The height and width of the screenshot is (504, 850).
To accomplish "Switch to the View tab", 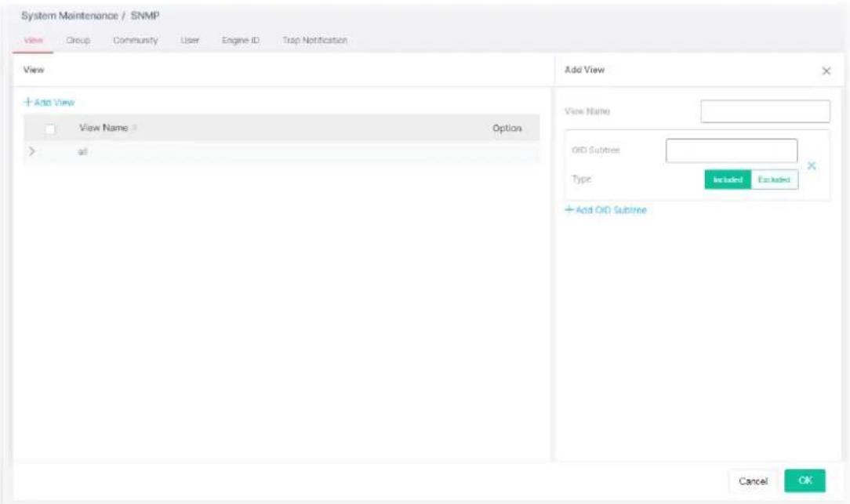I will pyautogui.click(x=33, y=41).
